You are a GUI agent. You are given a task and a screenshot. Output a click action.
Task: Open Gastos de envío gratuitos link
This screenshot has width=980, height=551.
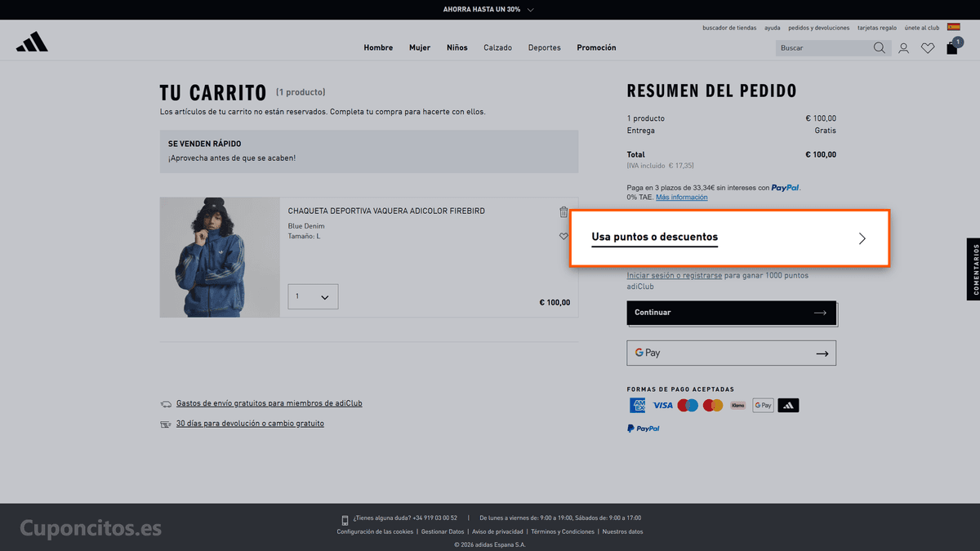[269, 403]
